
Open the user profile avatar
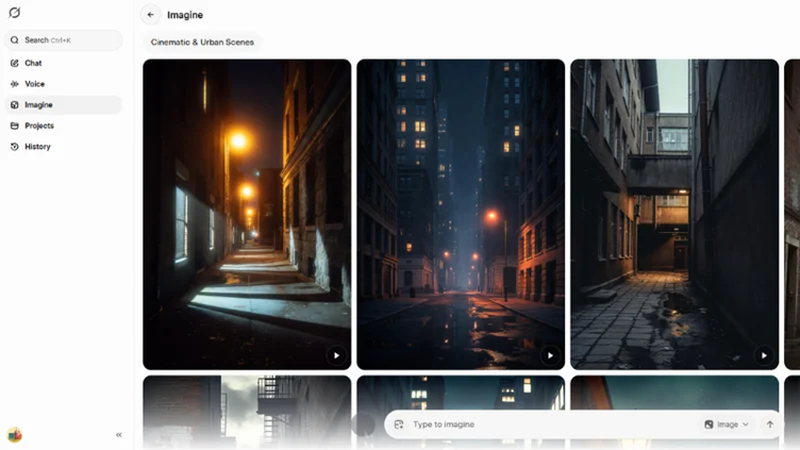pyautogui.click(x=15, y=435)
